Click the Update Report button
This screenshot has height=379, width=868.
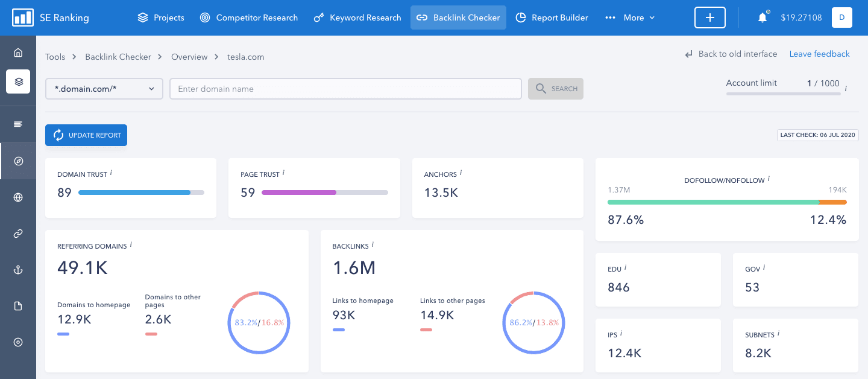point(86,135)
